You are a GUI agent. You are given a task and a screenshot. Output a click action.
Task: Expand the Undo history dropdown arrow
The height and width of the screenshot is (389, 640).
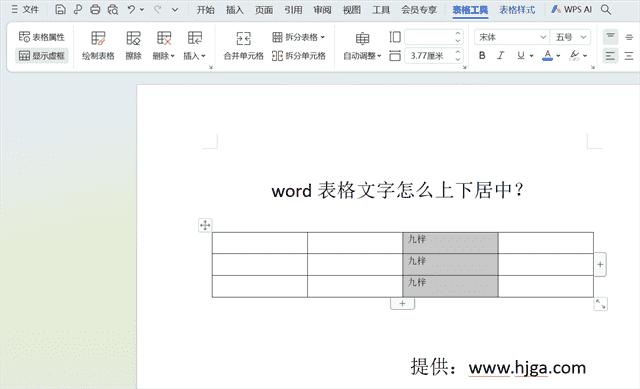[142, 9]
